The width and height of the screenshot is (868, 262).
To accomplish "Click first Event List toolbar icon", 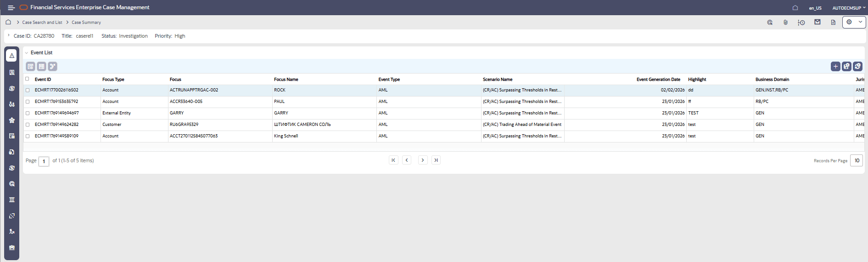I will tap(30, 67).
